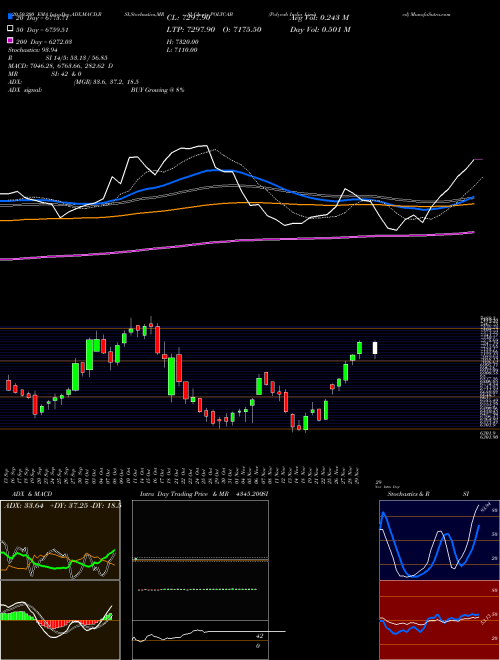The image size is (500, 660).
Task: Select the '200 Day - 6272.03' legend text
Action: pos(44,42)
